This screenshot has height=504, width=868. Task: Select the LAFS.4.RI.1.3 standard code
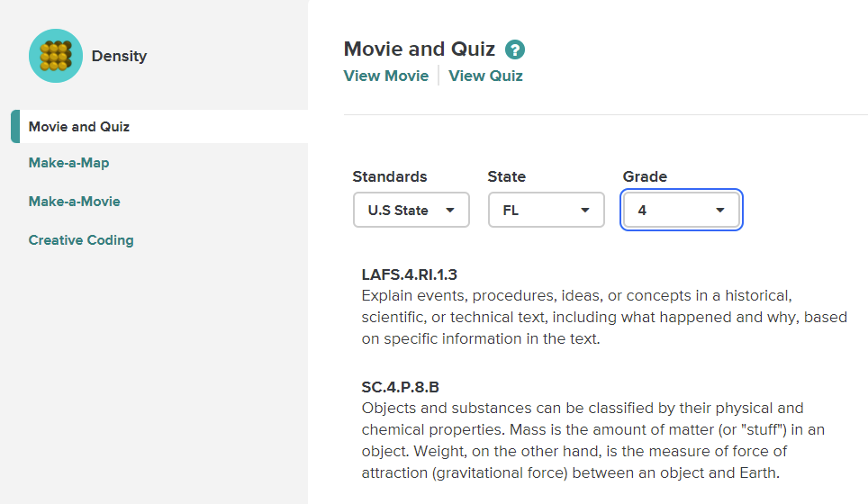410,274
